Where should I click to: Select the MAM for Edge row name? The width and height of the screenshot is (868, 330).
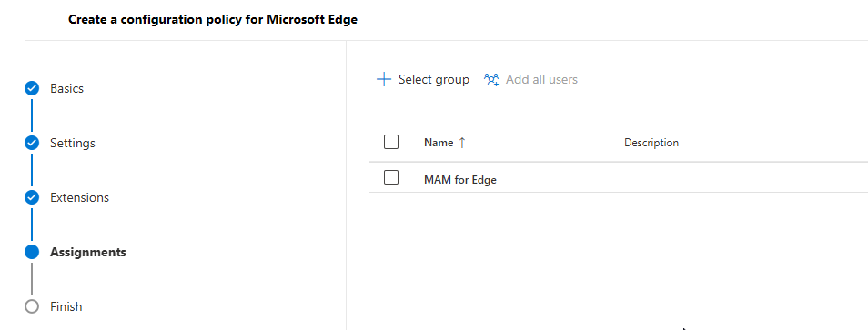[x=460, y=180]
